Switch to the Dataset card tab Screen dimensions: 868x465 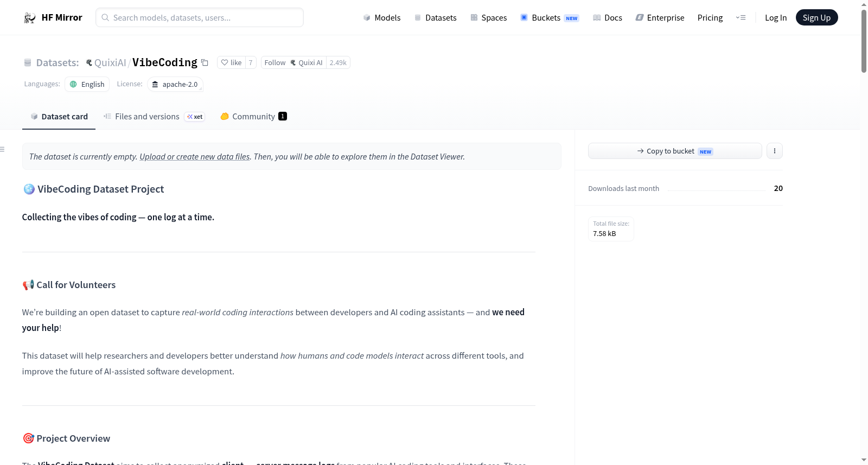pyautogui.click(x=59, y=116)
